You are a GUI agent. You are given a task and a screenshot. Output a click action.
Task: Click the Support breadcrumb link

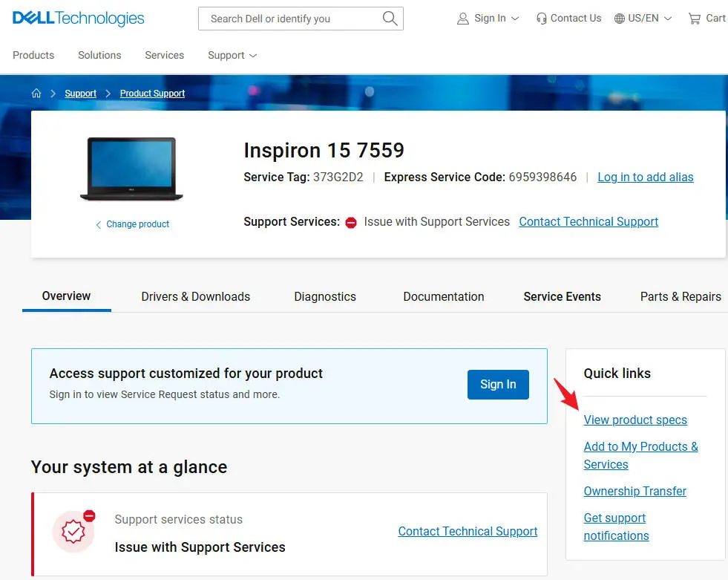point(81,94)
